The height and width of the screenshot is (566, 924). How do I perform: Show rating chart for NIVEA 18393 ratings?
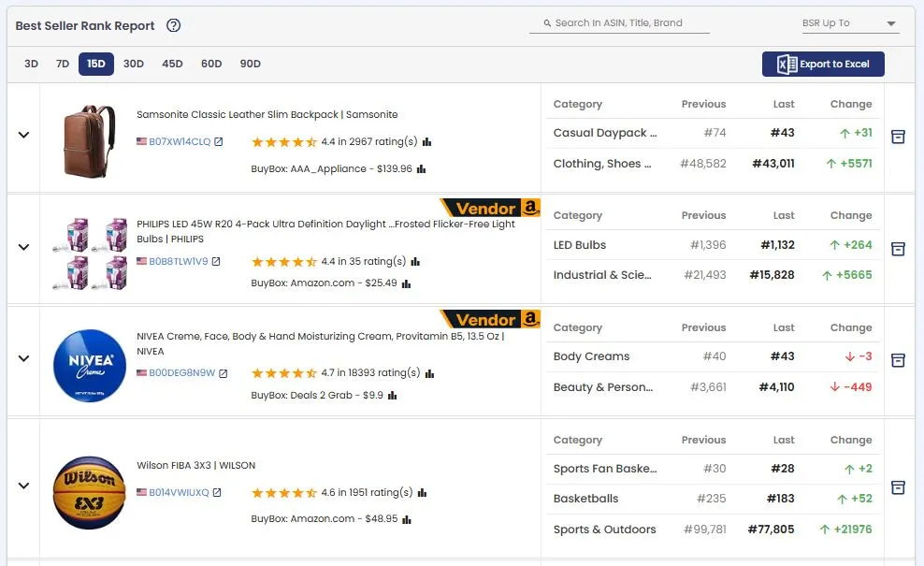click(429, 373)
